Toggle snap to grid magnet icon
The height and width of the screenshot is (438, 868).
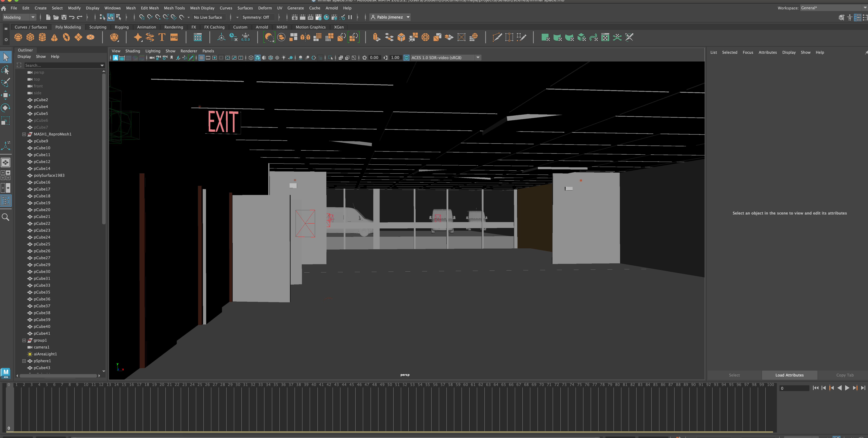tap(142, 17)
